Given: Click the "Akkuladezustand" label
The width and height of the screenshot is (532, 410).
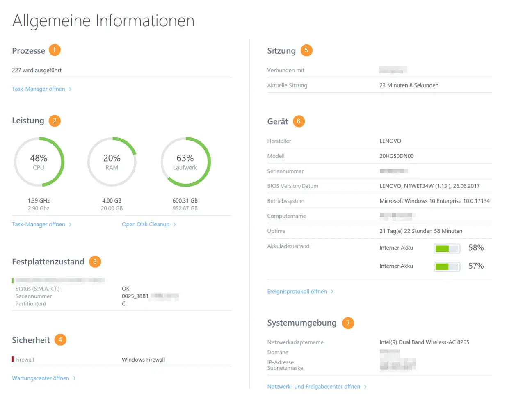Looking at the screenshot, I should point(288,246).
